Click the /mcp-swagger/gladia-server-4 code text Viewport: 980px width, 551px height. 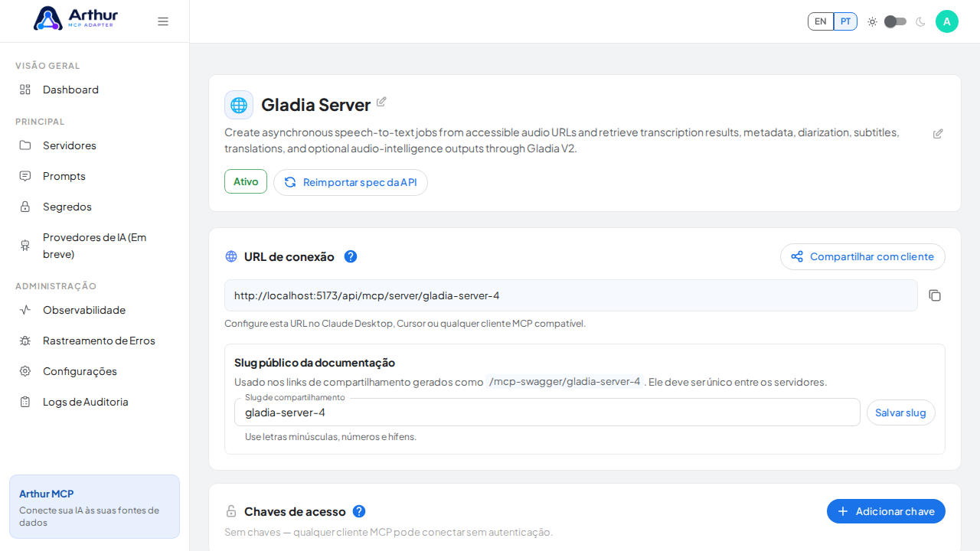[x=564, y=381]
